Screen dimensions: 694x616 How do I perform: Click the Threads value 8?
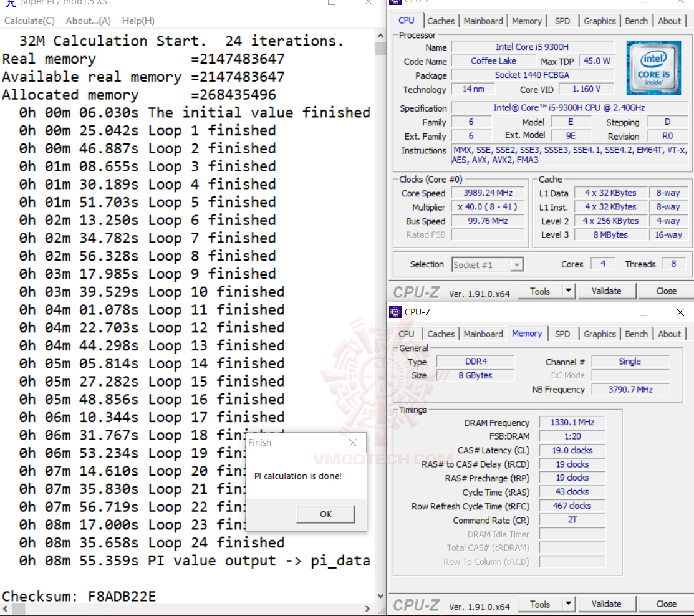[673, 264]
